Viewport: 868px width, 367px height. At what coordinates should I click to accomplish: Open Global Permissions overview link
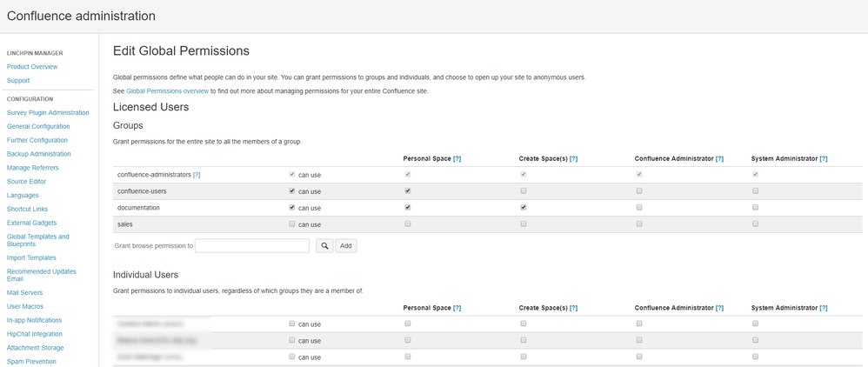click(167, 90)
